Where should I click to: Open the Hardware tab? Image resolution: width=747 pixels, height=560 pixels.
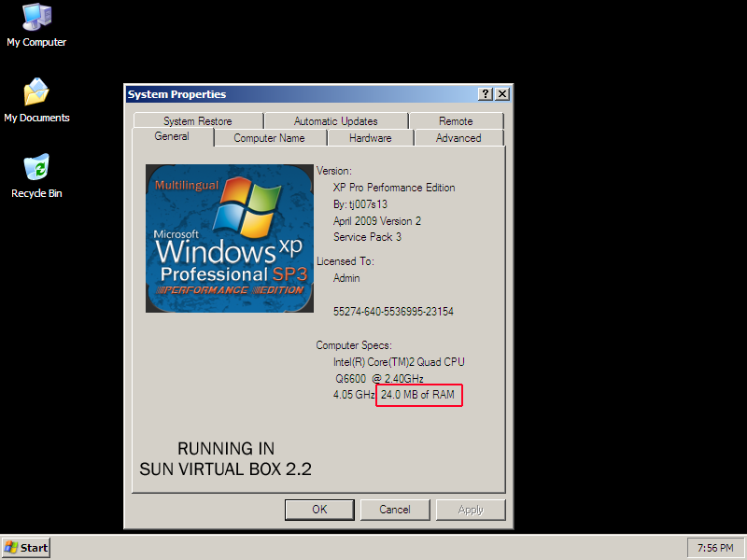[x=370, y=138]
